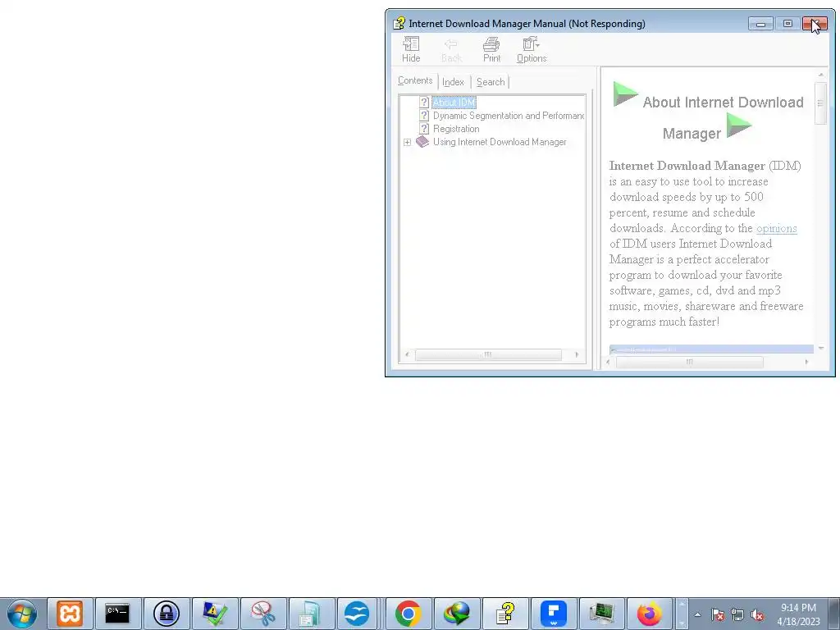Image resolution: width=840 pixels, height=630 pixels.
Task: Switch to the help manual taskbar button
Action: pyautogui.click(x=505, y=614)
